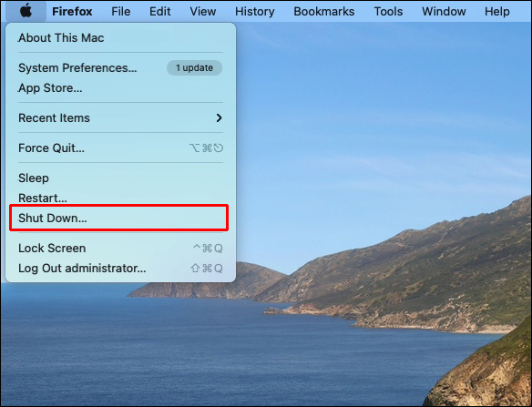Open the View menu
Image resolution: width=532 pixels, height=407 pixels.
202,11
